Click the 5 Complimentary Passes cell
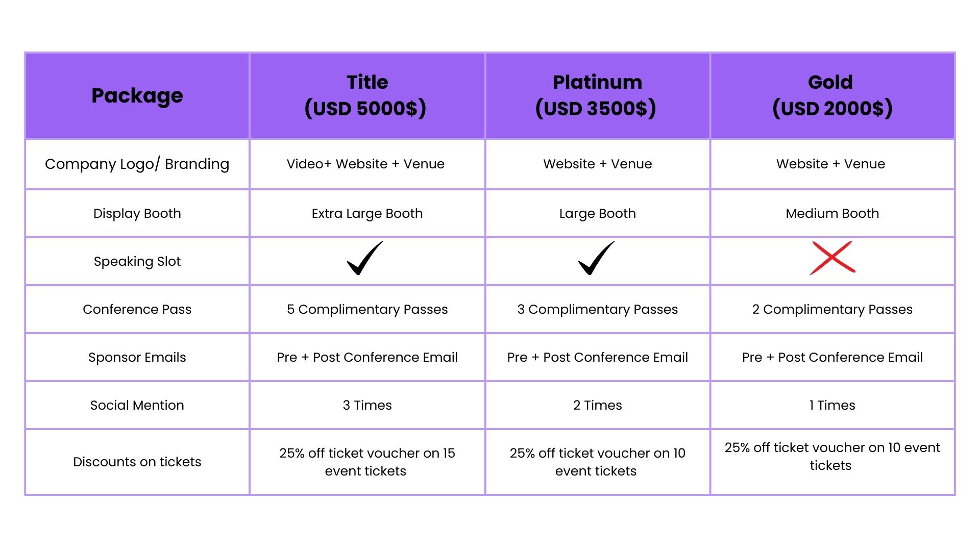The image size is (980, 551). pos(367,309)
